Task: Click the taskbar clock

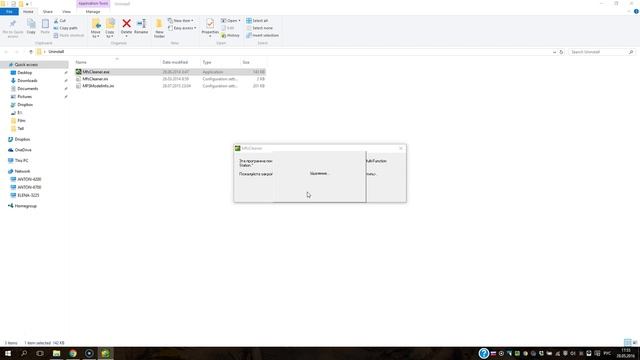Action: [626, 353]
